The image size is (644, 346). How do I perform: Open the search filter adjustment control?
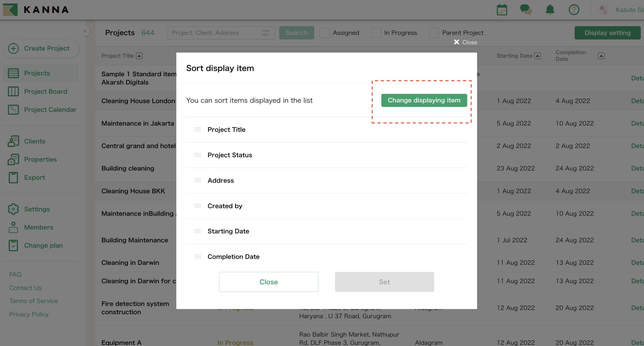[x=265, y=33]
